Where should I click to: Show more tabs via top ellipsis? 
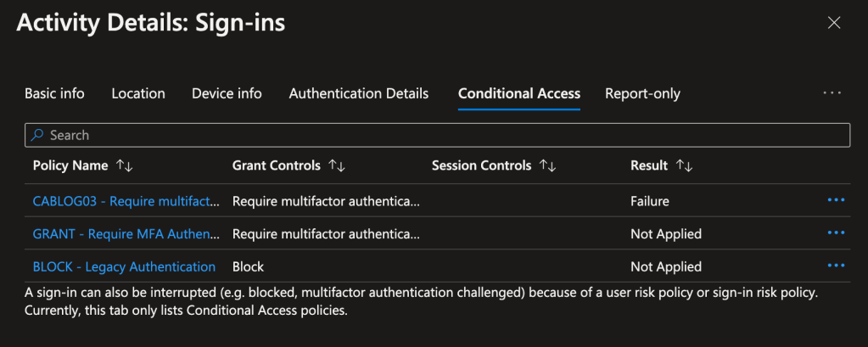coord(832,93)
